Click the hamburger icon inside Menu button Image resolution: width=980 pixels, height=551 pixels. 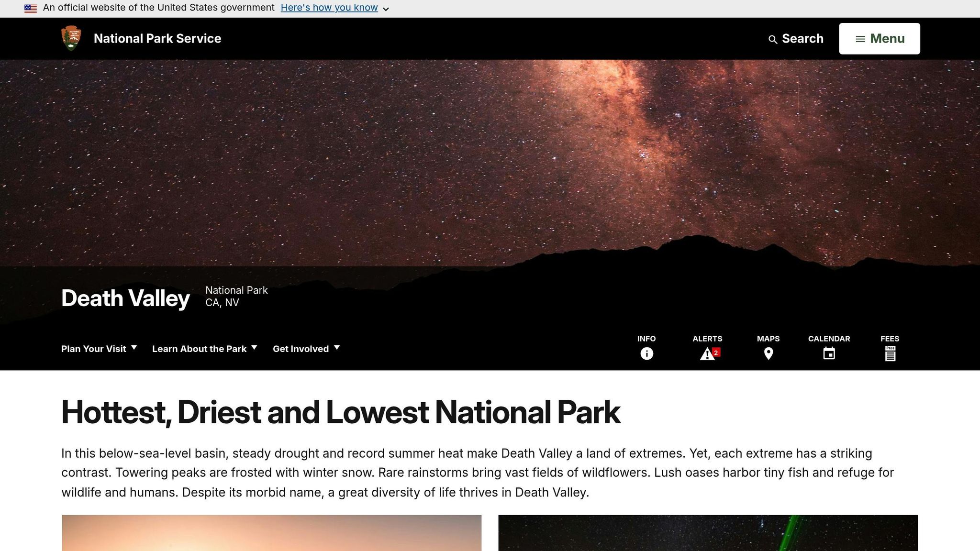point(860,39)
